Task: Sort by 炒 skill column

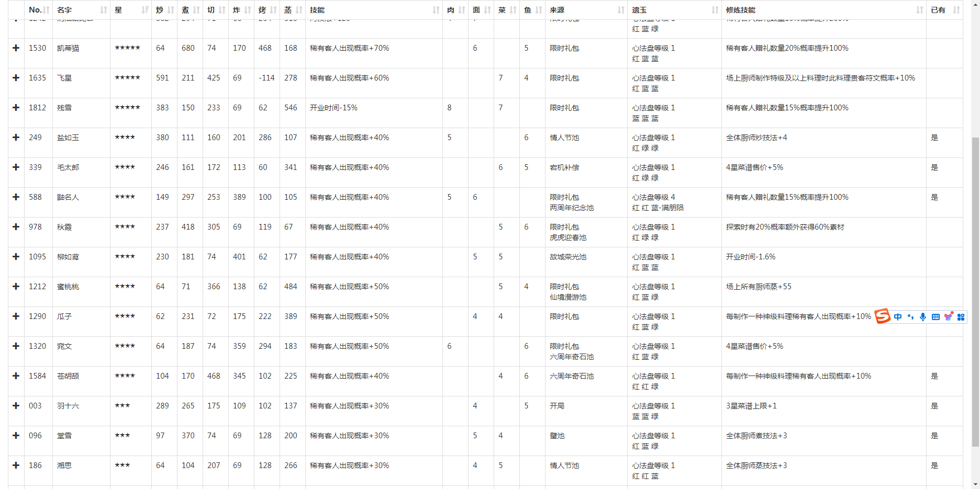Action: tap(164, 10)
